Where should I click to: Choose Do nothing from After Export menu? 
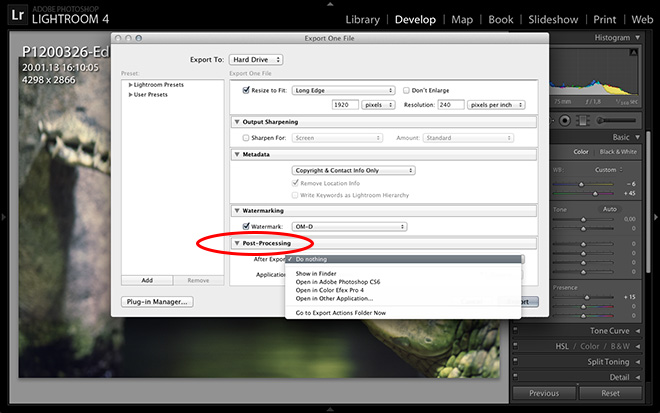(x=403, y=259)
